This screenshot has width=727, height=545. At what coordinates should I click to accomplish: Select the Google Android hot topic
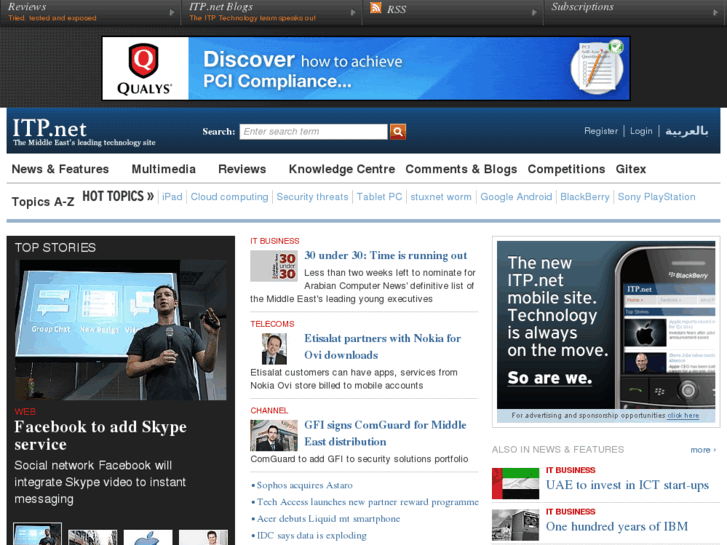(x=516, y=197)
